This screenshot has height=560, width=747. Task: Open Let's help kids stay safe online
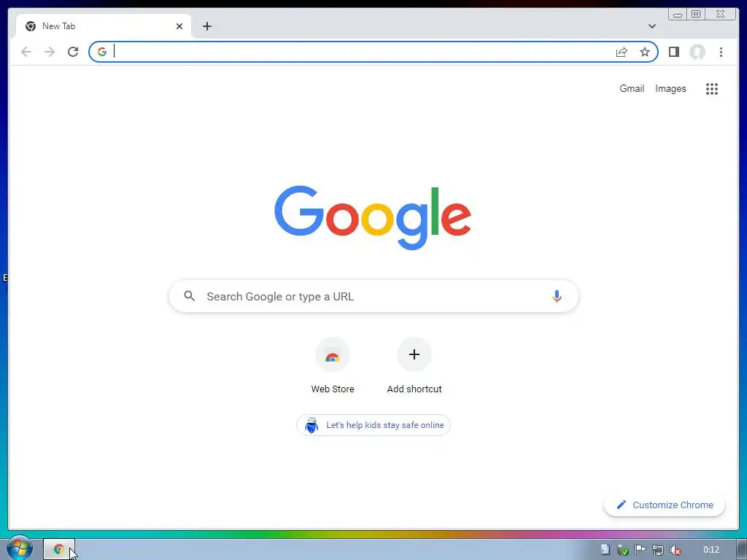tap(373, 425)
